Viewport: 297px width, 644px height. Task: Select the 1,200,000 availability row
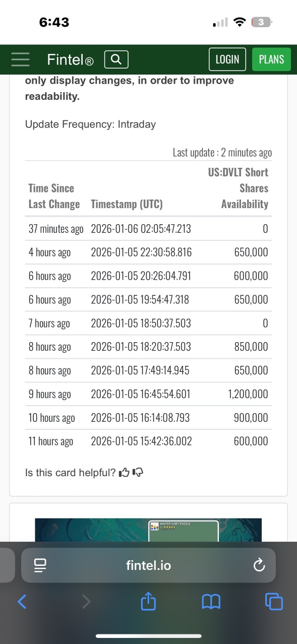click(x=148, y=394)
